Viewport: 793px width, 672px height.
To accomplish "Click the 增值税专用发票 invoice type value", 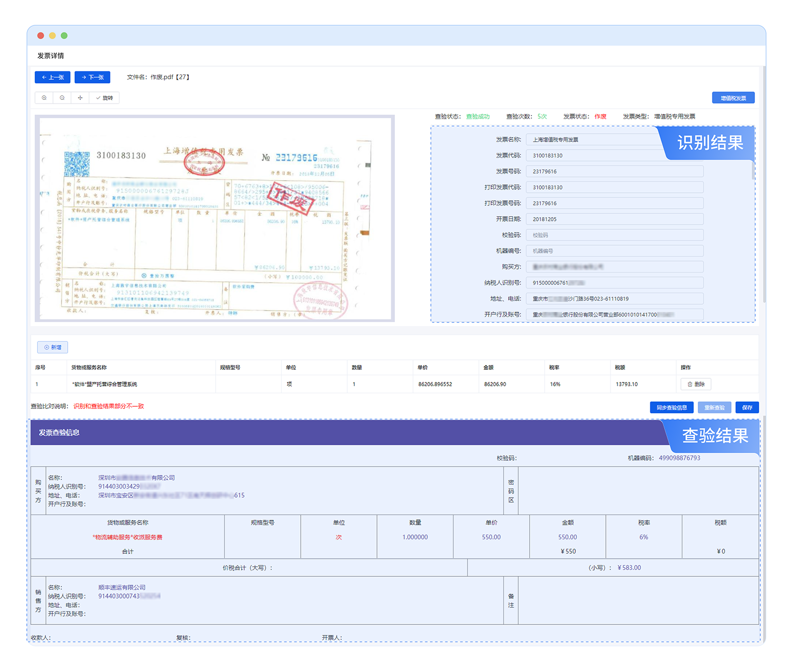I will pos(675,116).
